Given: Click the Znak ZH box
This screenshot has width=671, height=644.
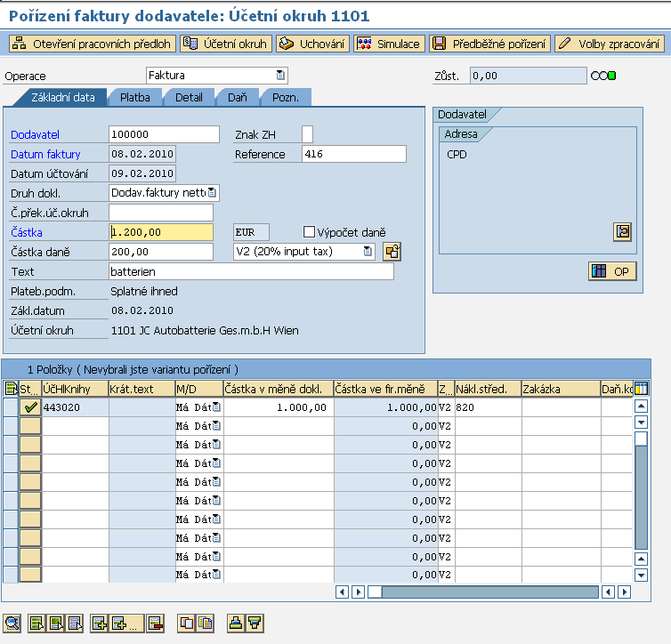Looking at the screenshot, I should click(307, 134).
